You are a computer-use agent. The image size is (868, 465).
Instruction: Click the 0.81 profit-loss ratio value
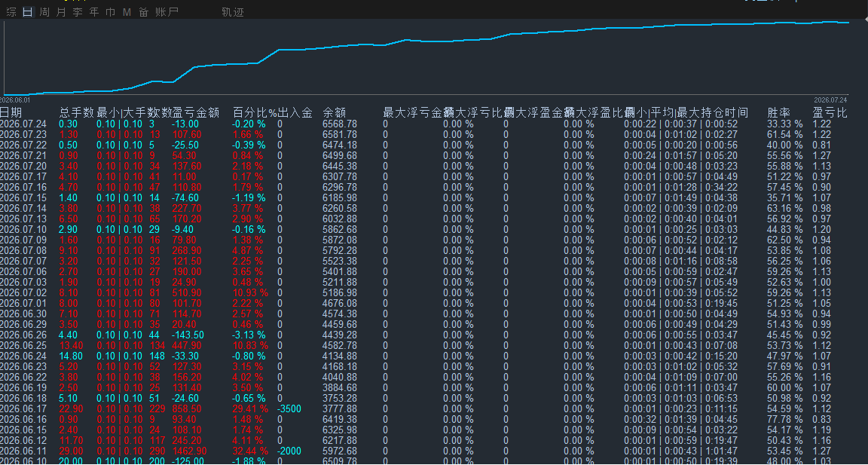(821, 145)
